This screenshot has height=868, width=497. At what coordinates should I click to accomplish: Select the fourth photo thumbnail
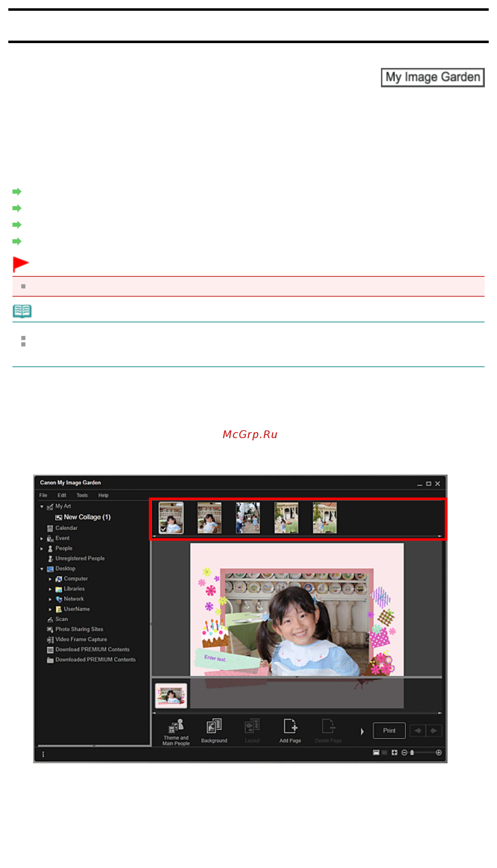286,518
